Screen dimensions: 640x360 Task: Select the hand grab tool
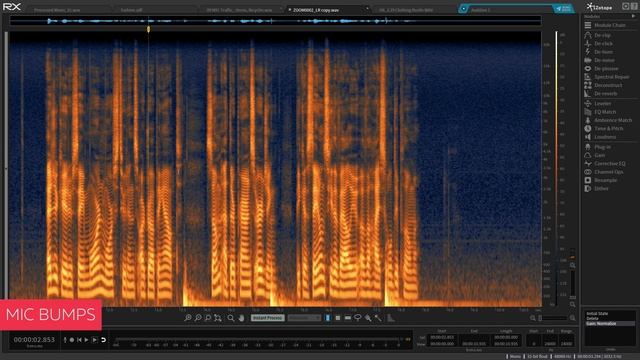coord(242,318)
